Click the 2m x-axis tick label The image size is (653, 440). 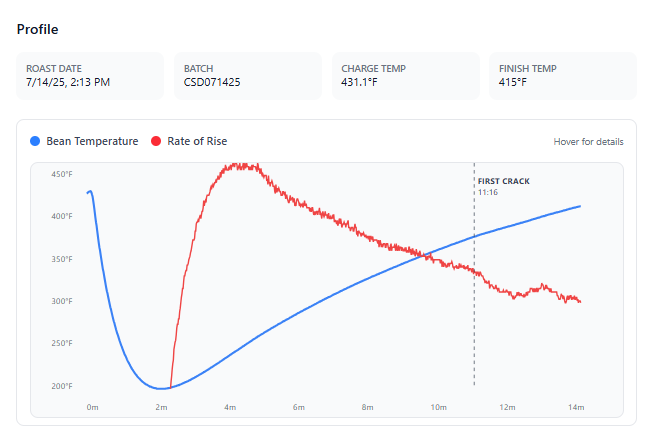pyautogui.click(x=161, y=407)
